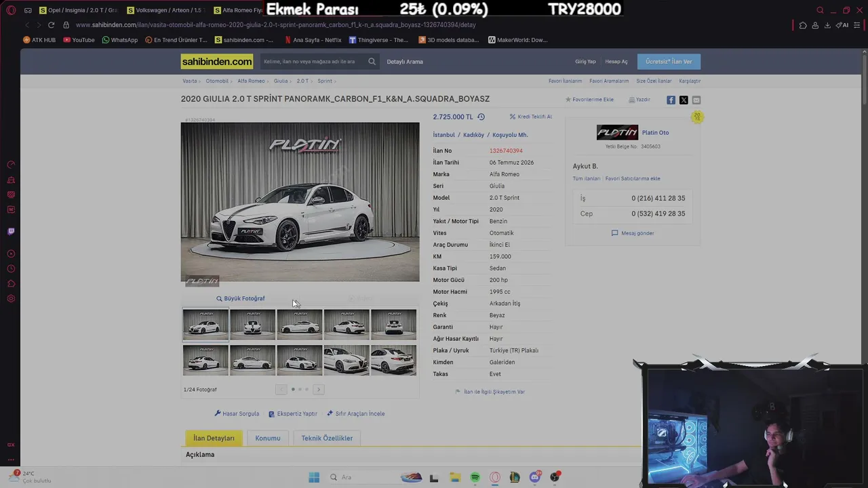Viewport: 868px width, 488px height.
Task: Open Opera GX menu logo
Action: (x=11, y=10)
